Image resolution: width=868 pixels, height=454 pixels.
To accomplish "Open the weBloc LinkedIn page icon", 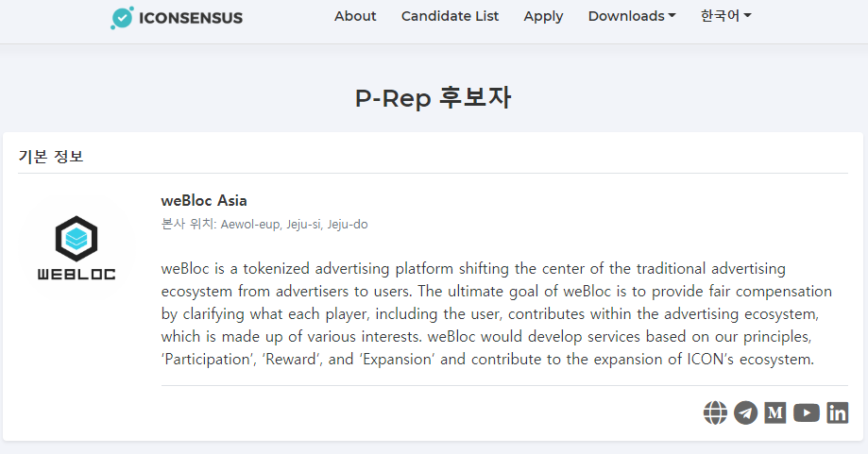I will coord(838,412).
